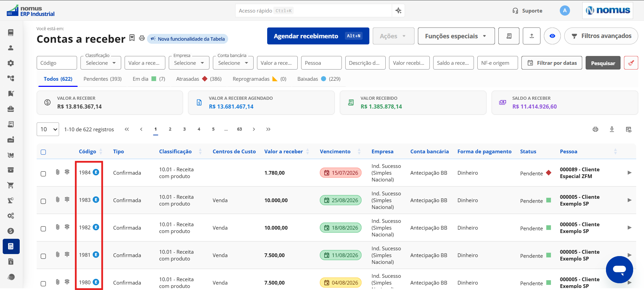Open the support chat bubble

(x=619, y=270)
